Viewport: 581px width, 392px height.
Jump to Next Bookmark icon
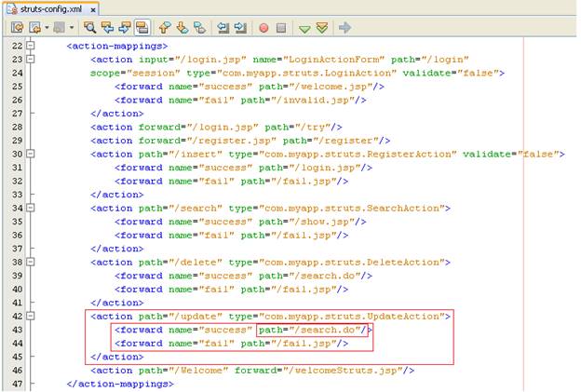[x=182, y=27]
